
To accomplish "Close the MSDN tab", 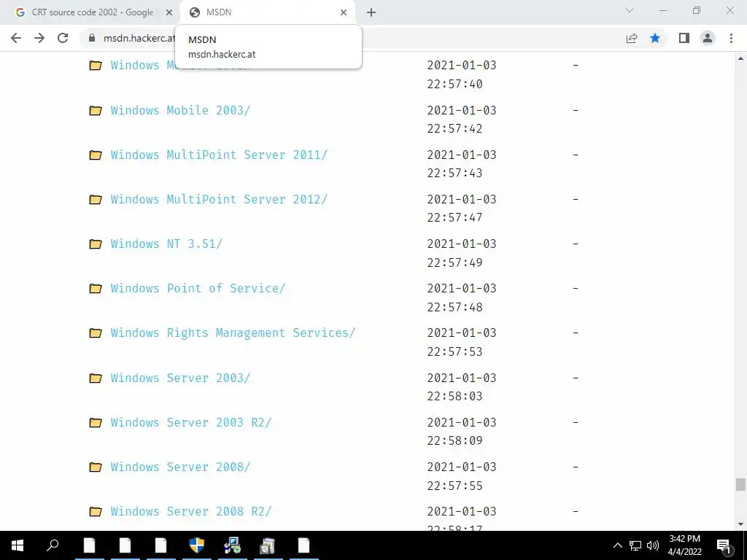I will [344, 12].
